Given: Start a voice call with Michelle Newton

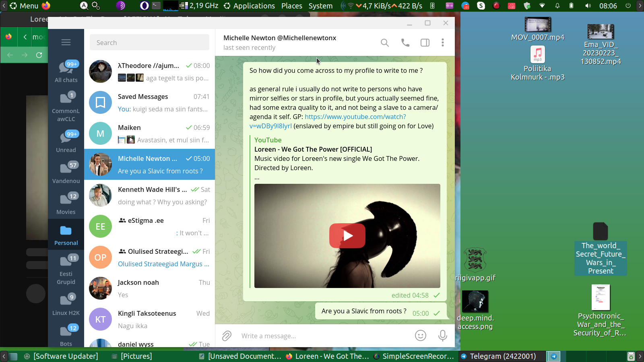Looking at the screenshot, I should (x=405, y=43).
